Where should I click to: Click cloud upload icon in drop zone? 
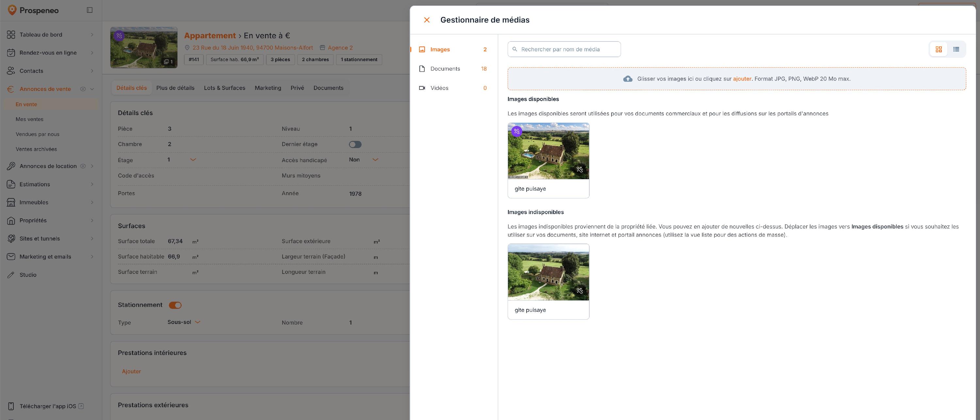(628, 79)
